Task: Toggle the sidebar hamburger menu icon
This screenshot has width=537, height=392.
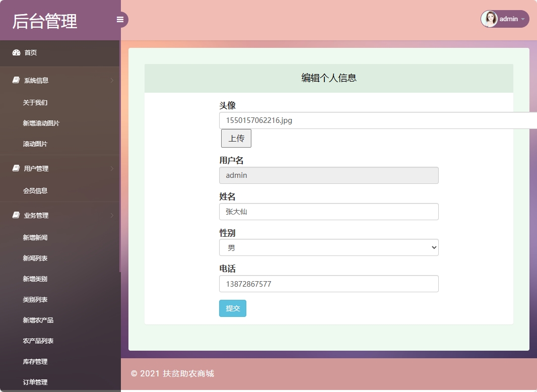Action: pos(120,20)
